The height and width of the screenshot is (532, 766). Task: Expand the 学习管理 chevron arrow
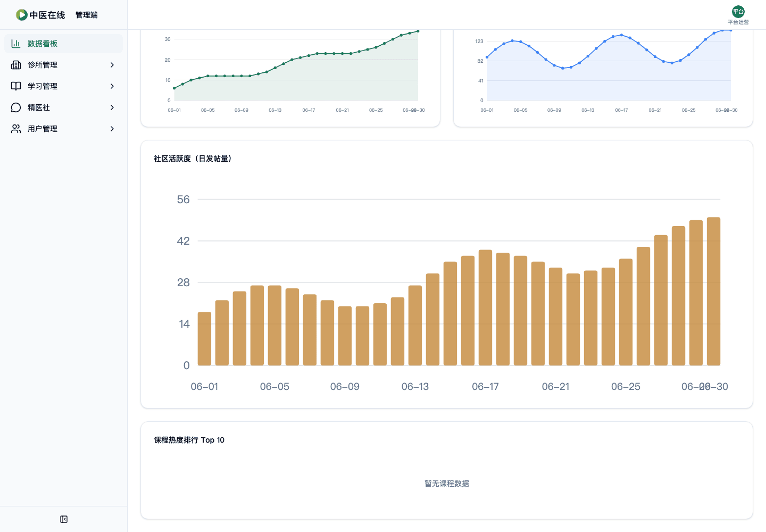click(x=112, y=86)
